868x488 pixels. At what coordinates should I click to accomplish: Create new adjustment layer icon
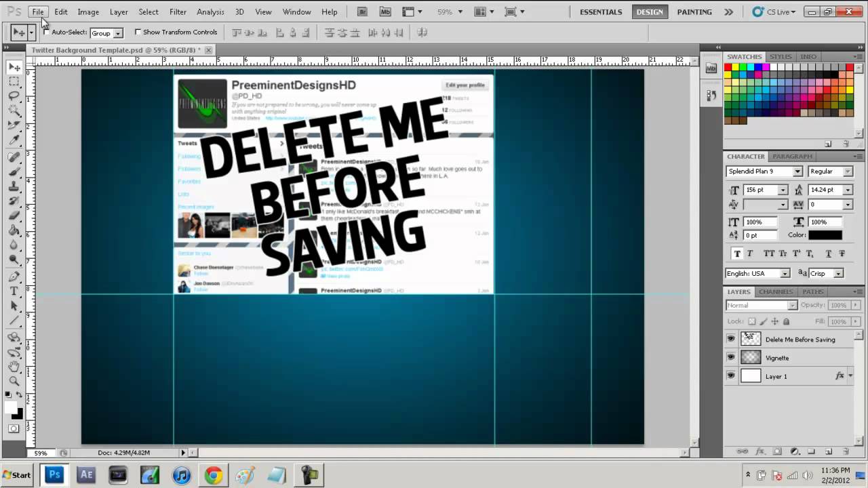tap(794, 451)
